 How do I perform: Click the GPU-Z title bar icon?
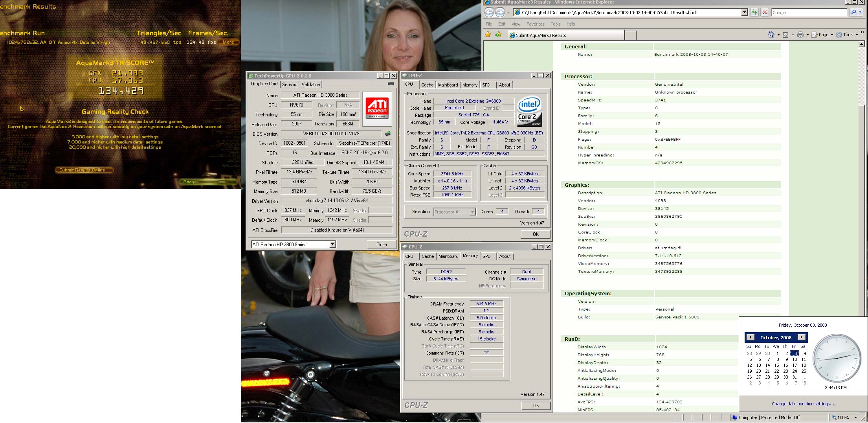point(251,76)
